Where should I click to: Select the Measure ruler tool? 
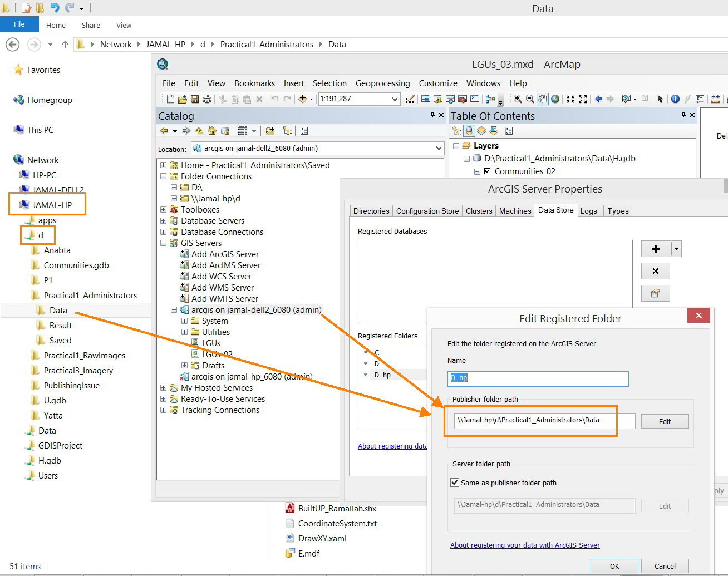[716, 99]
